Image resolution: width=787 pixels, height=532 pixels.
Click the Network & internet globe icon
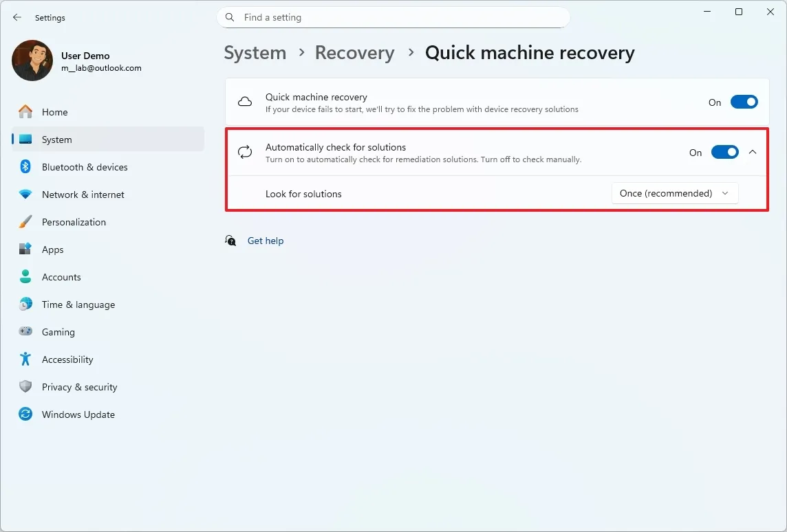(x=25, y=195)
